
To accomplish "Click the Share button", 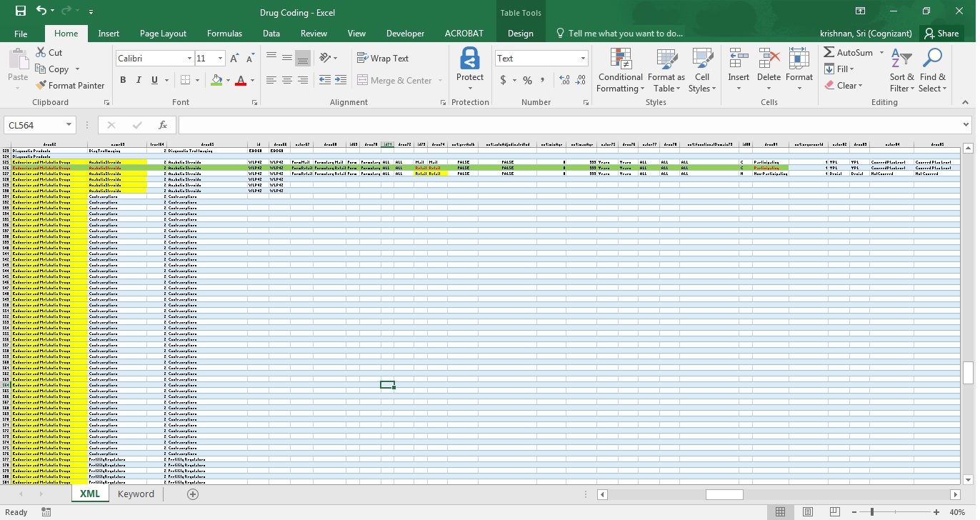I will point(941,33).
